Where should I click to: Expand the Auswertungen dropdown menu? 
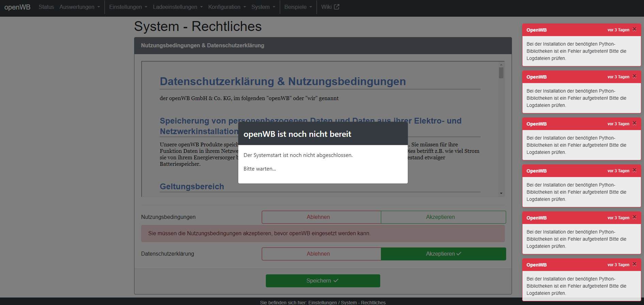click(x=80, y=7)
